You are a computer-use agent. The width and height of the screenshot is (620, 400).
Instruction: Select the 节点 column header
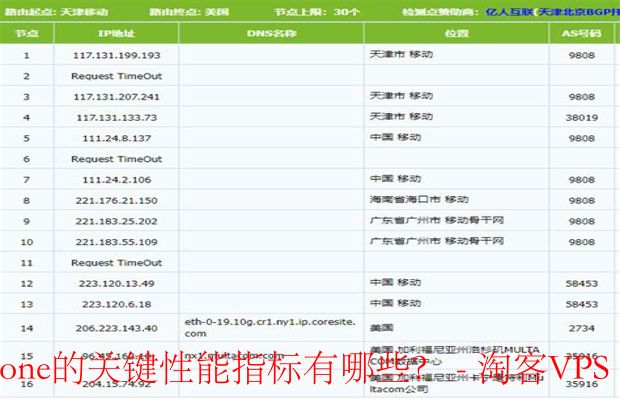click(x=27, y=33)
